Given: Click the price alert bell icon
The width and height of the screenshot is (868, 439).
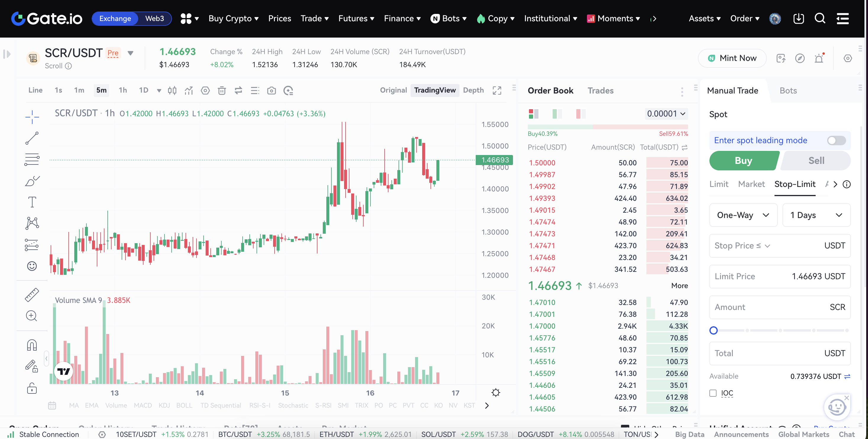Looking at the screenshot, I should (819, 58).
